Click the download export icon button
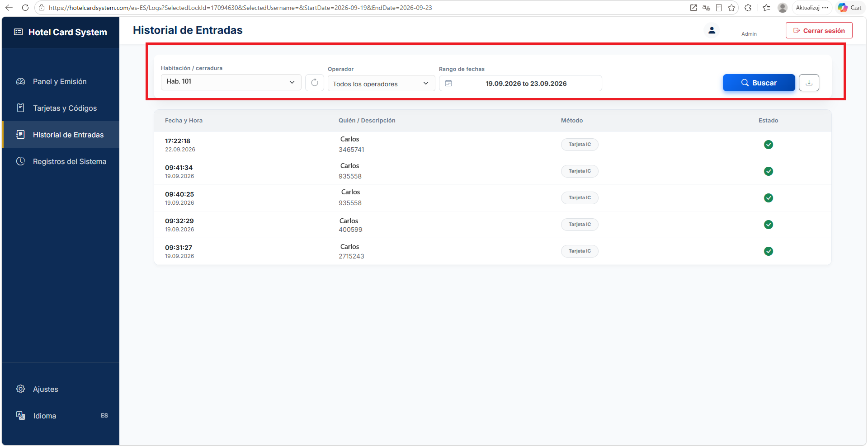 [x=809, y=83]
